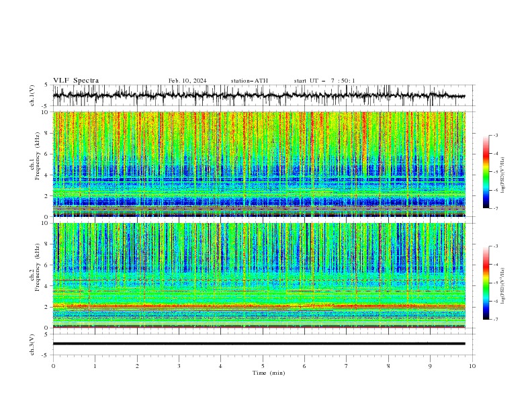Click the time axis tick label '0'
The height and width of the screenshot is (411, 532).
click(x=53, y=366)
